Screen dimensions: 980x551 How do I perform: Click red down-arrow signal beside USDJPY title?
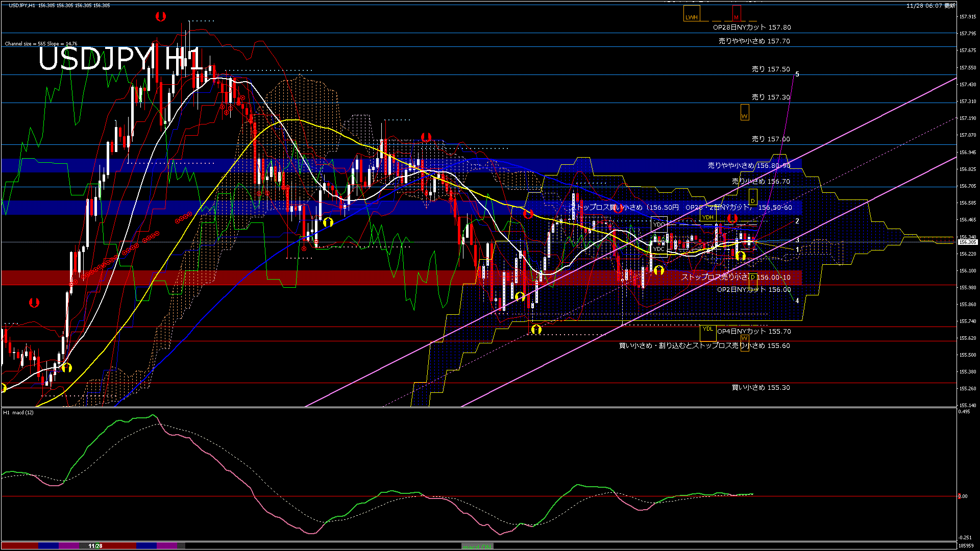click(160, 16)
